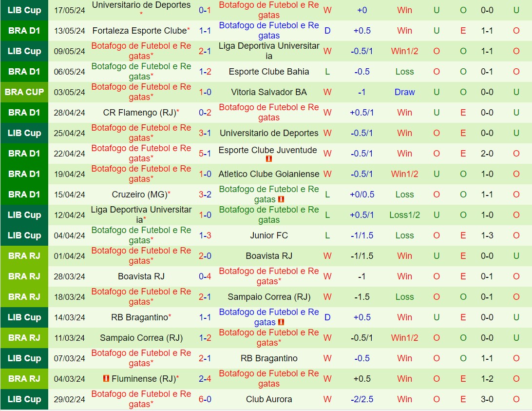Click the Loss result in Esporte Clube Bahia row

tap(405, 72)
